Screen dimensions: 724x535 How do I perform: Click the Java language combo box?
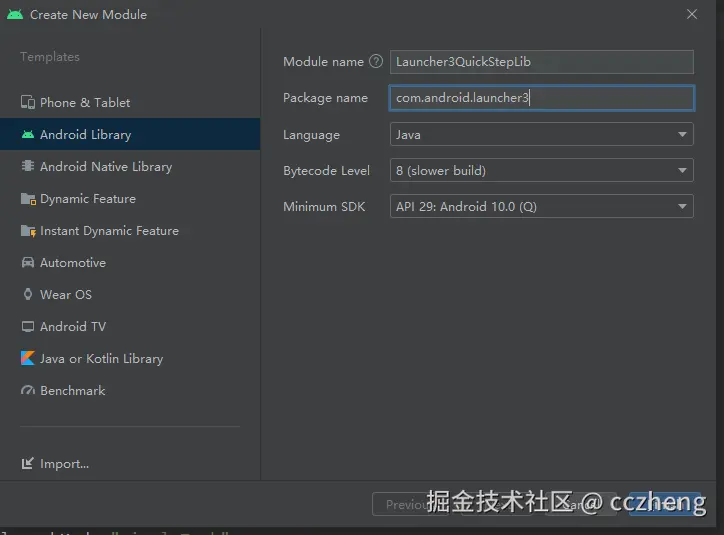tap(542, 134)
